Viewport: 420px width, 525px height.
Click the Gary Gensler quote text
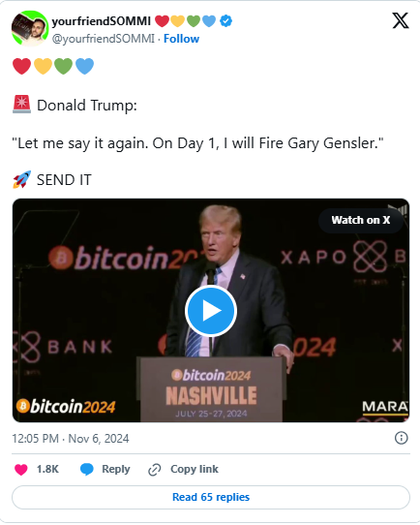pyautogui.click(x=197, y=143)
